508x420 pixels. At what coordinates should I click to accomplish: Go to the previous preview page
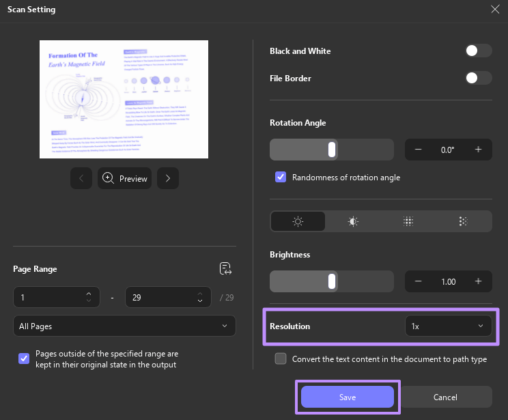(81, 178)
